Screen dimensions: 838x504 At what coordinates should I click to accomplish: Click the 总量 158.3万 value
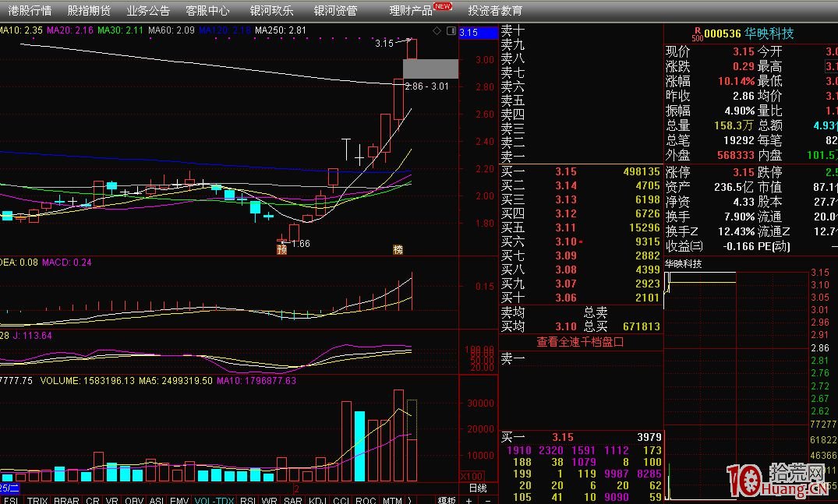(734, 125)
